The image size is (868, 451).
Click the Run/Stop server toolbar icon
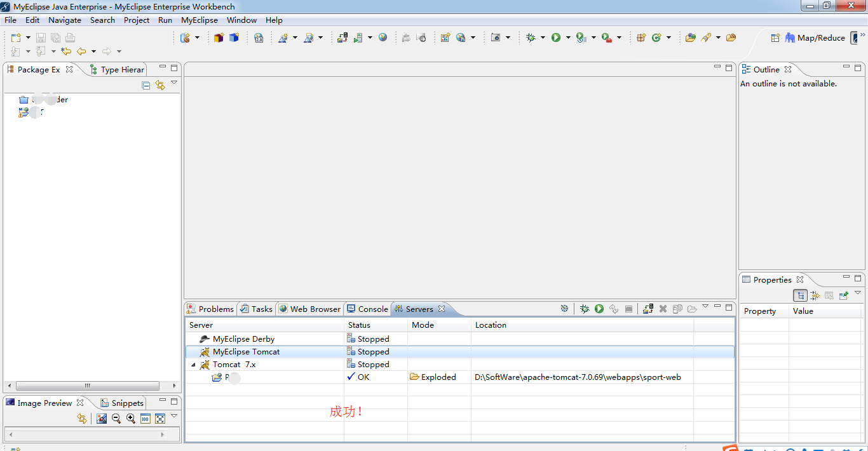point(358,38)
